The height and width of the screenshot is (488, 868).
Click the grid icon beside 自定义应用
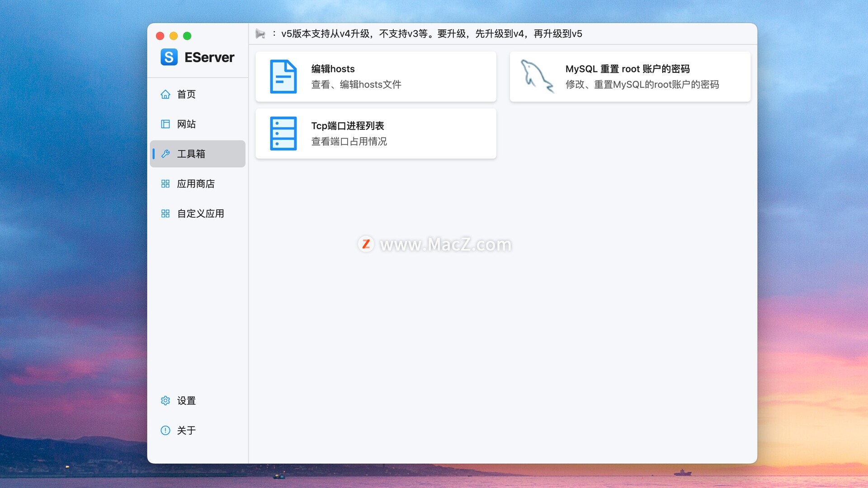click(165, 213)
